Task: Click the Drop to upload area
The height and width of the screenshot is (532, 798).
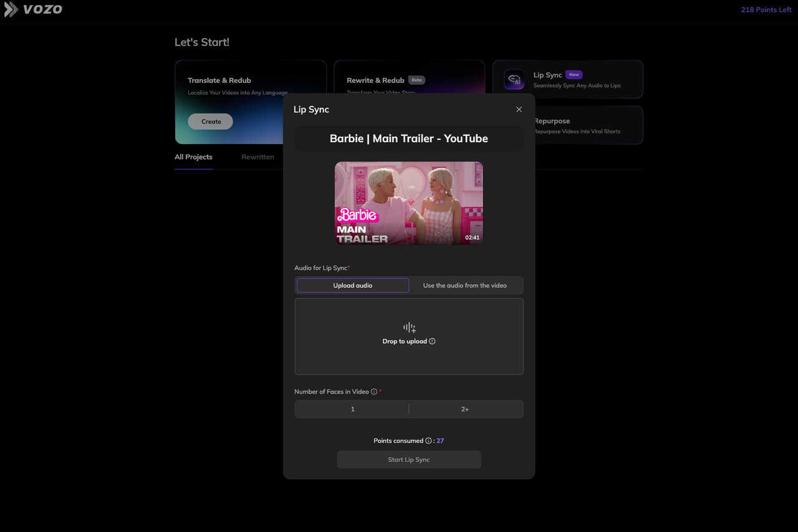Action: [409, 336]
